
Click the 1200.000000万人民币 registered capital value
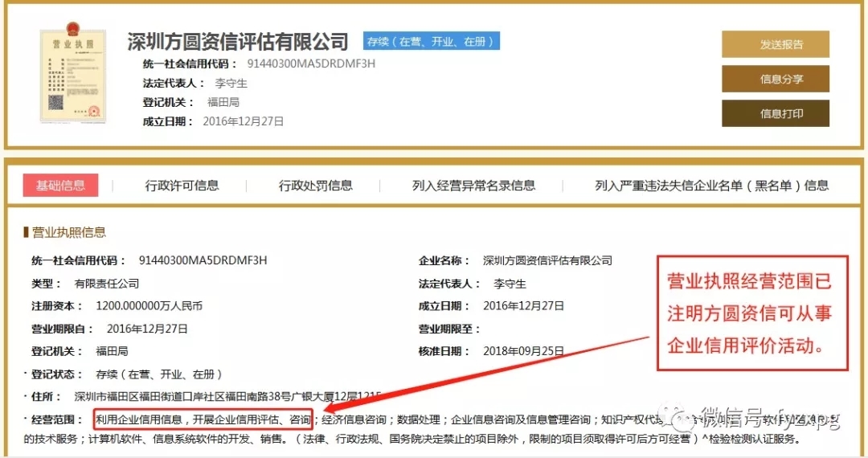pos(149,306)
